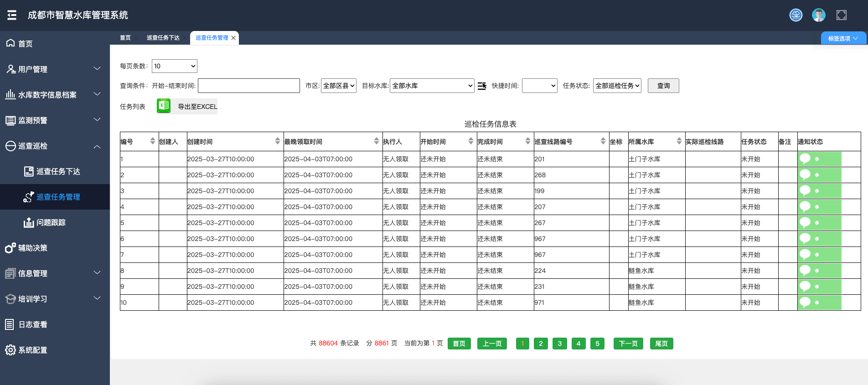Viewport: 868px width, 385px height.
Task: Go to page 3
Action: point(560,344)
